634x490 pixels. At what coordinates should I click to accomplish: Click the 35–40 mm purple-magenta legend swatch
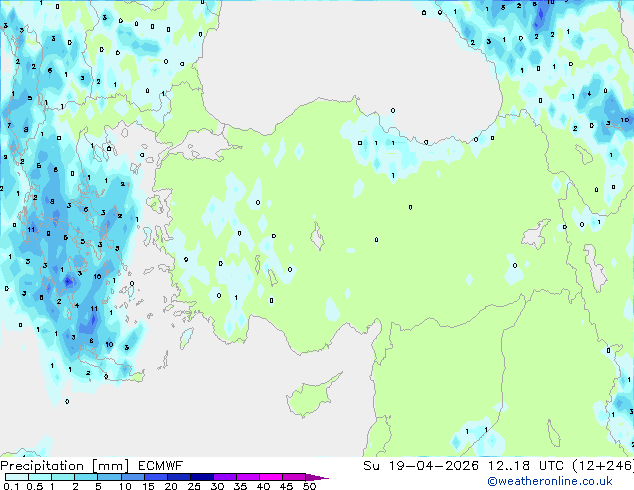[247, 477]
